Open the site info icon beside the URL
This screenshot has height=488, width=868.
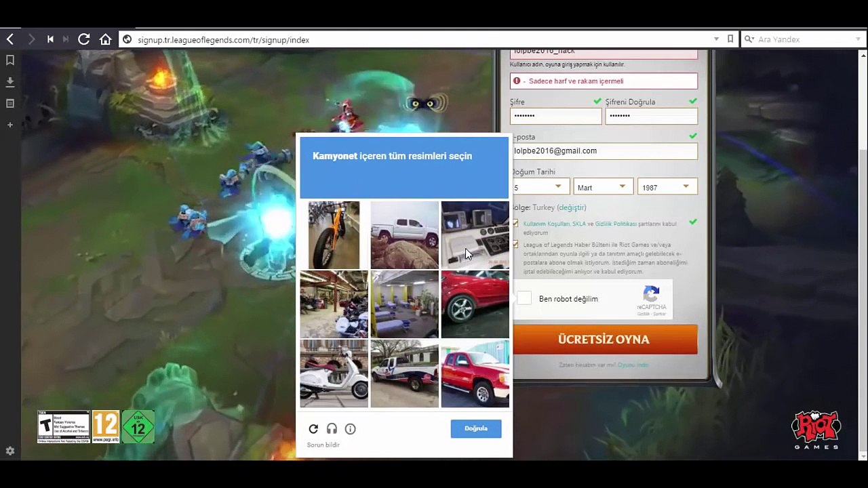coord(127,39)
